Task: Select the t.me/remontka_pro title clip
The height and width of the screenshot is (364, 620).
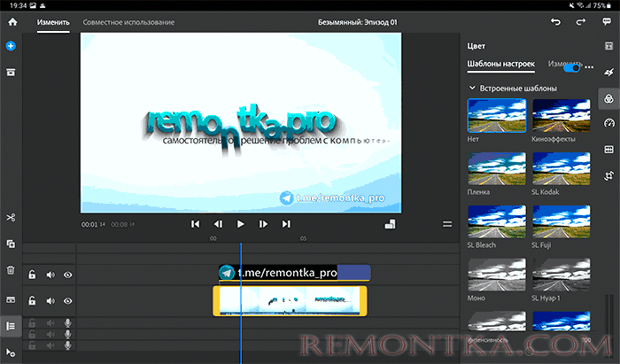Action: click(295, 273)
